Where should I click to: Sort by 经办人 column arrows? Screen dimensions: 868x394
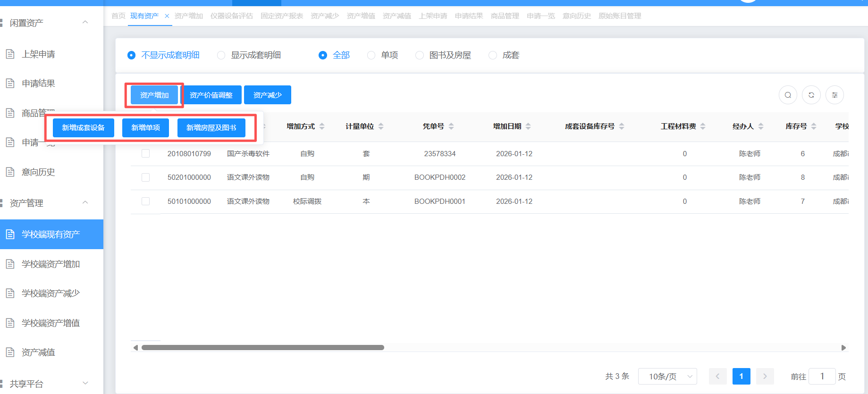point(761,126)
